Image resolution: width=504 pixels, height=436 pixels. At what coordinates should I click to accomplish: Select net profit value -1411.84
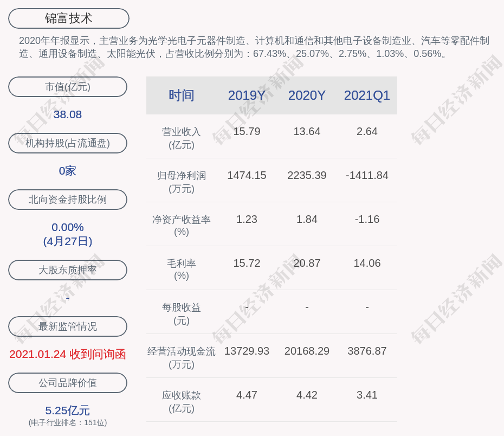[367, 175]
